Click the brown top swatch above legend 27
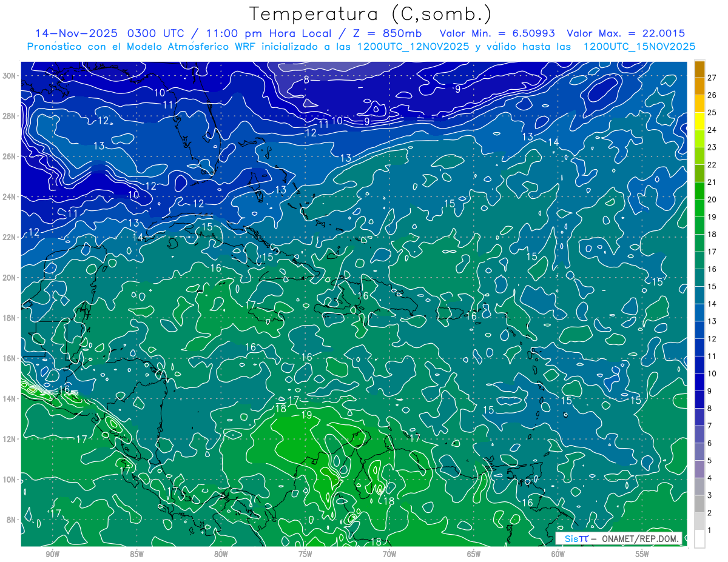This screenshot has height=562, width=728. coord(699,69)
